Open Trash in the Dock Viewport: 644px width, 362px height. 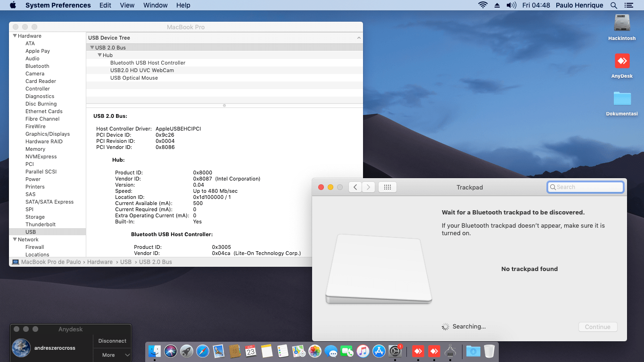(x=489, y=351)
